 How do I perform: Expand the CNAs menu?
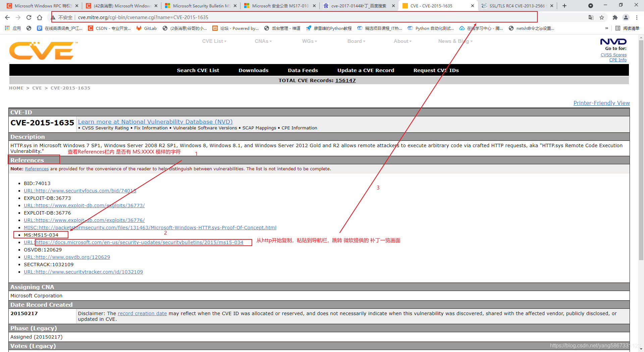point(263,41)
